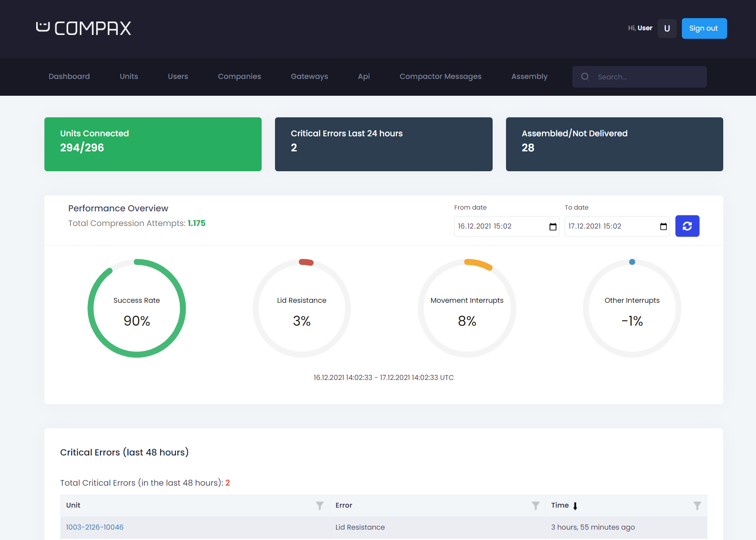
Task: Click the From date field 16.12.2021
Action: (x=500, y=226)
